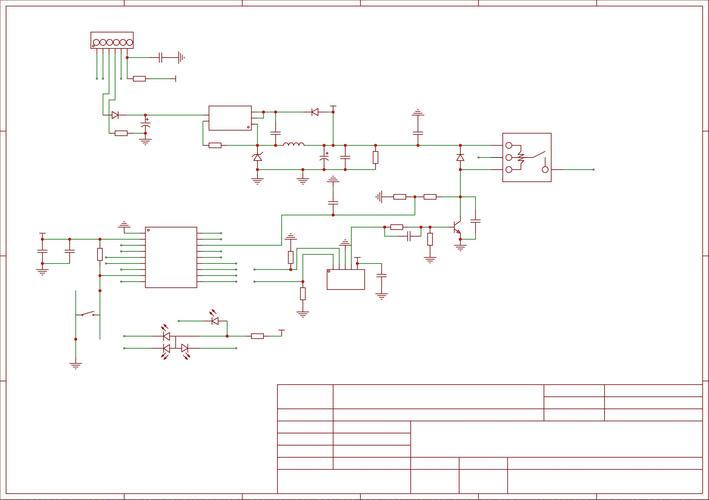Select the resistor next to the LEDs
Image resolution: width=709 pixels, height=500 pixels.
[x=257, y=336]
